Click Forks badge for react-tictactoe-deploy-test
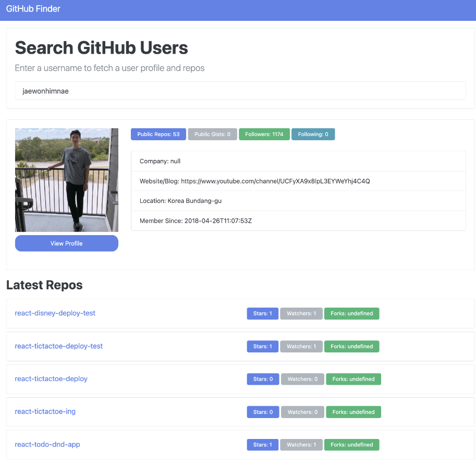The image size is (476, 464). pos(351,346)
